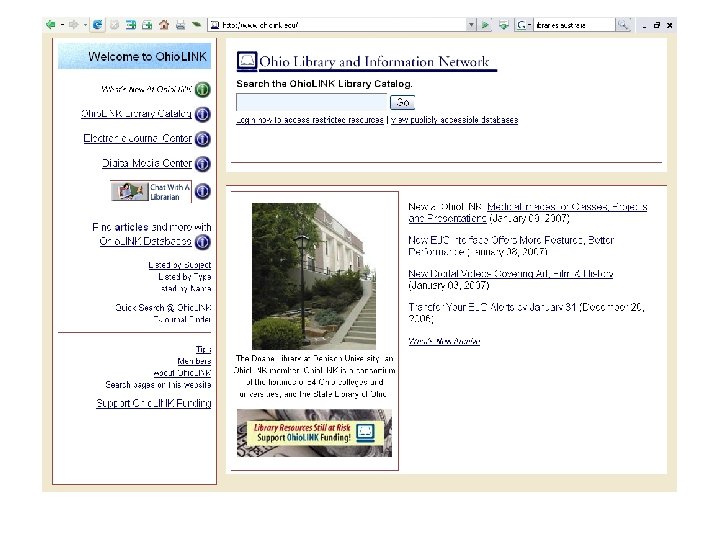Screen dimensions: 720x540
Task: Click info icon beside OhioLINK Databases
Action: coord(202,242)
